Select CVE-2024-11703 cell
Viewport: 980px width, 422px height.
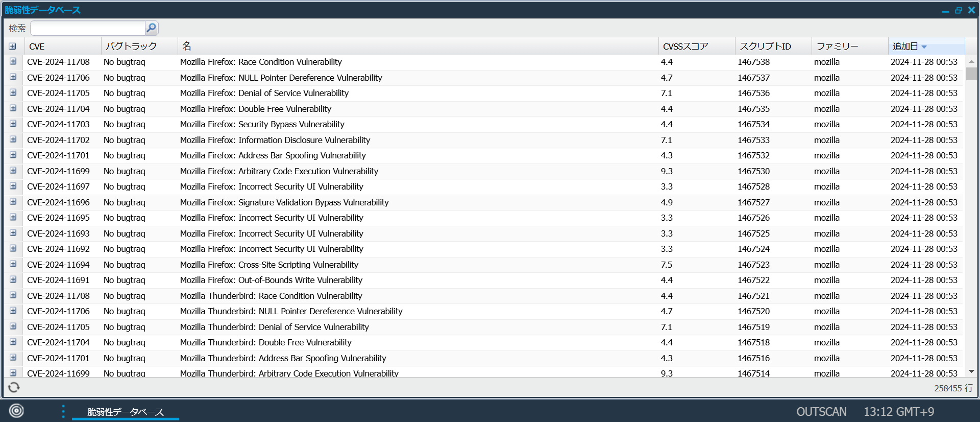[58, 124]
